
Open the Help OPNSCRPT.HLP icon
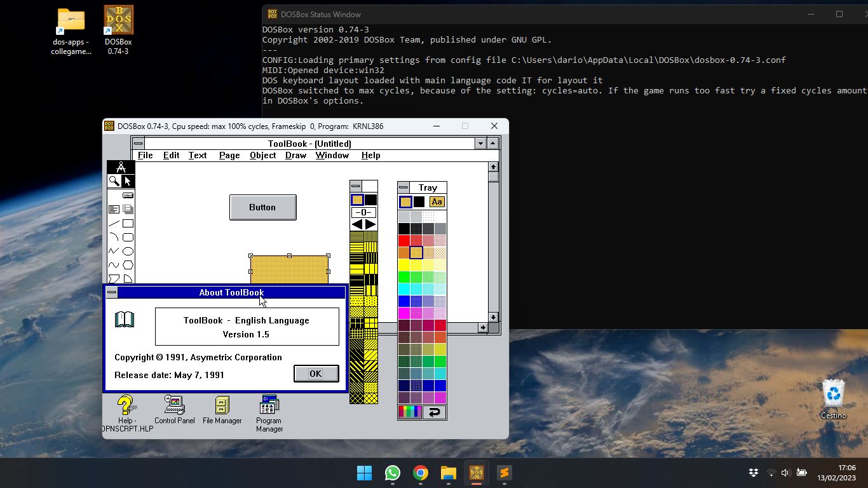tap(127, 413)
